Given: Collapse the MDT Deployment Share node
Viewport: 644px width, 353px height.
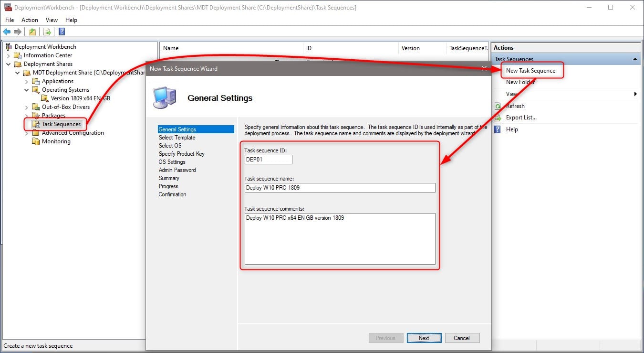Looking at the screenshot, I should [18, 73].
